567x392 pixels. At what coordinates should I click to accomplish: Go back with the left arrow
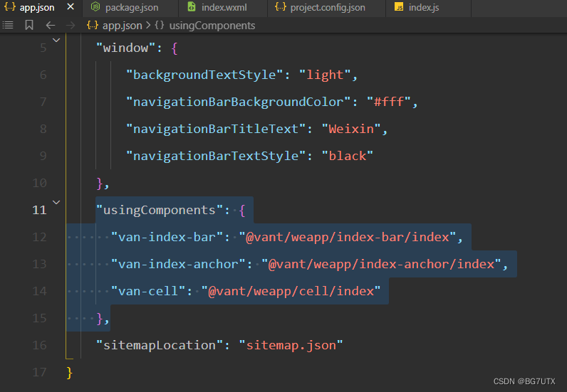click(x=51, y=26)
